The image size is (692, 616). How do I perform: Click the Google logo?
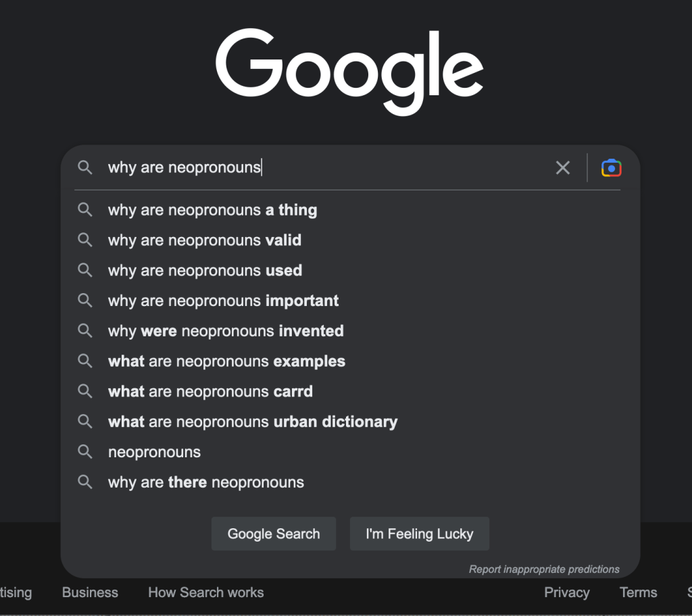(x=349, y=71)
